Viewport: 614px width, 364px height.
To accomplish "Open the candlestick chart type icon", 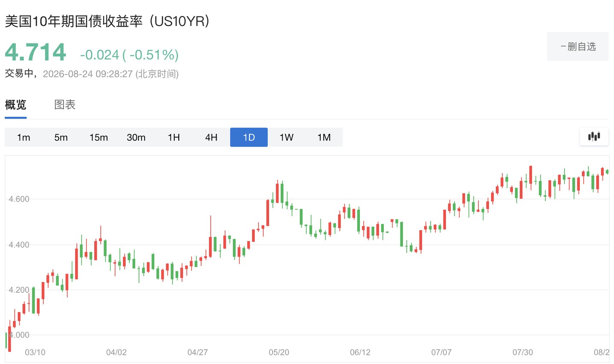I will [x=594, y=137].
